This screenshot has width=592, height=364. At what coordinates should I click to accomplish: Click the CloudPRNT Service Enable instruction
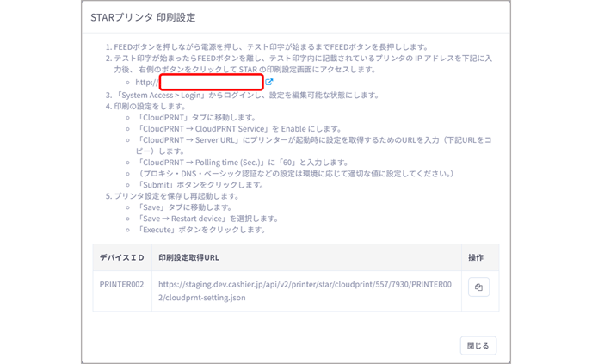click(x=239, y=129)
